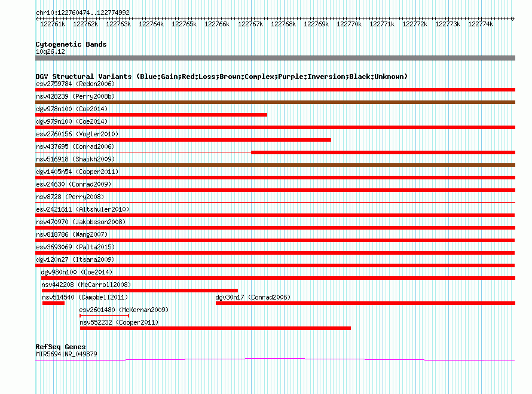Click the magenta MIR5694 gene line
Viewport: 532px width, 394px height.
click(x=275, y=359)
